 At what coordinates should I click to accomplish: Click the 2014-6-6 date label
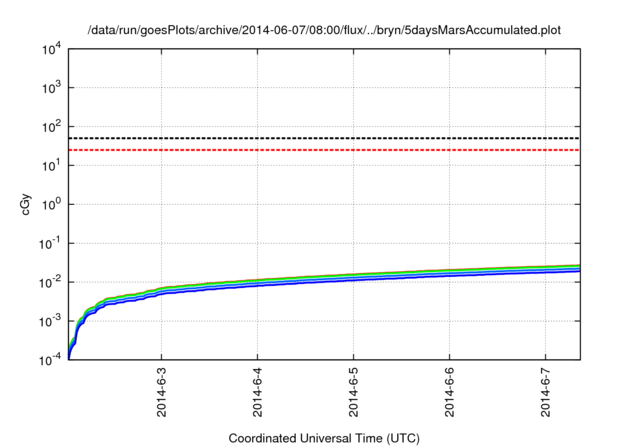click(449, 392)
